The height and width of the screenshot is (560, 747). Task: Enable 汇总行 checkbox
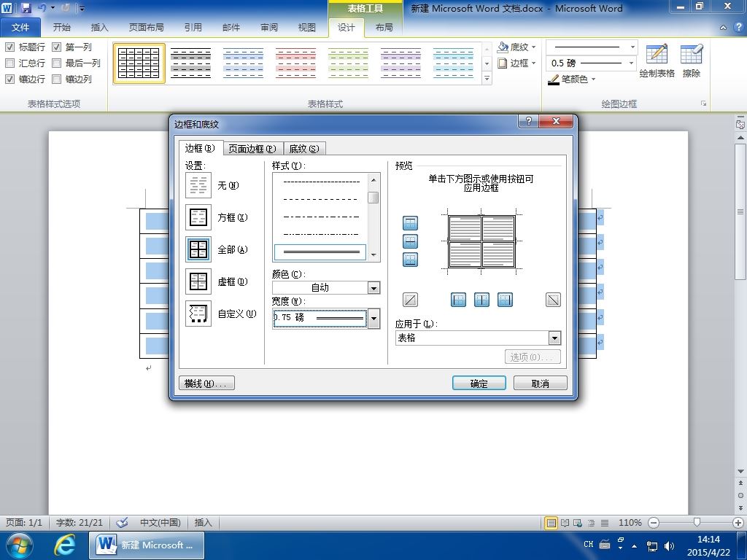click(x=9, y=63)
